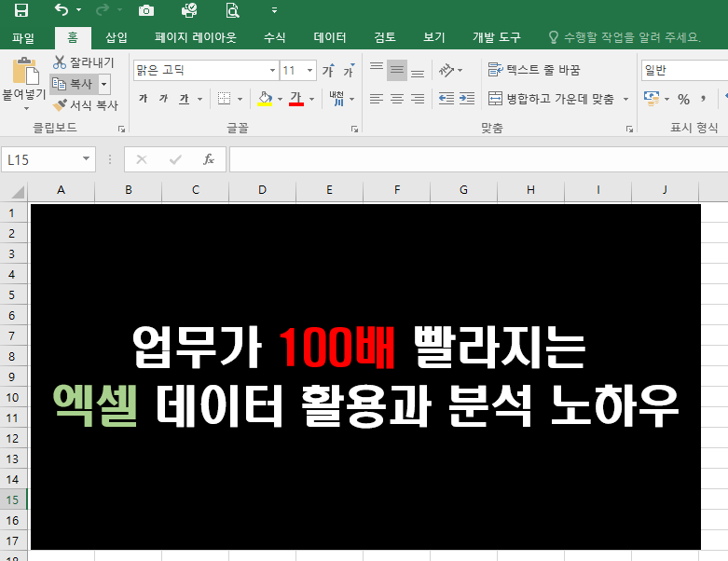This screenshot has width=728, height=561.
Task: Switch to the 보기 tab
Action: 434,37
